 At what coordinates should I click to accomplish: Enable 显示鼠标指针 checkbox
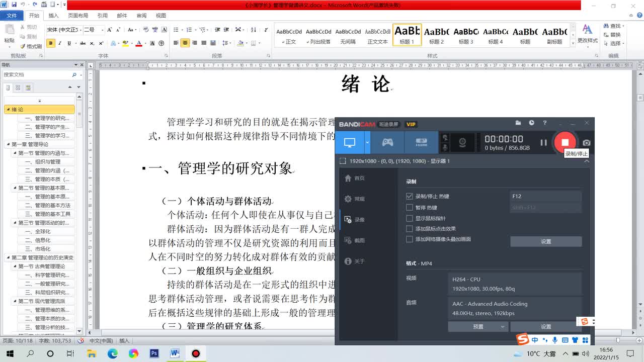(410, 218)
